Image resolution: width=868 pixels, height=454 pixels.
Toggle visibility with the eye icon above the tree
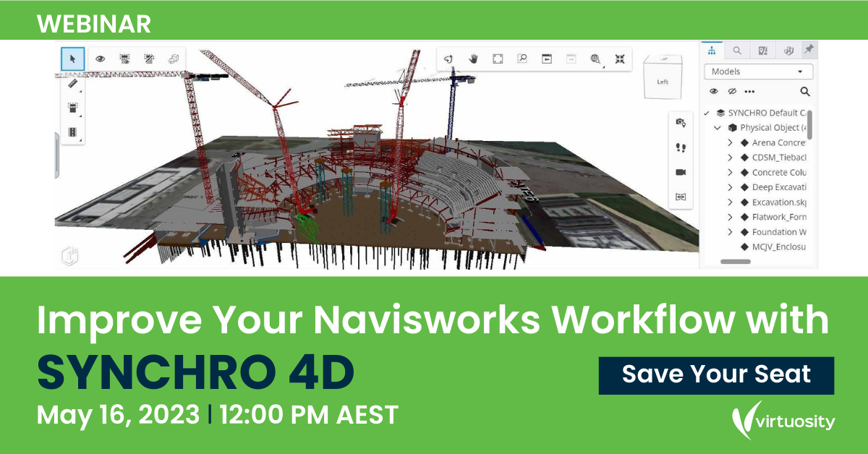[x=713, y=92]
